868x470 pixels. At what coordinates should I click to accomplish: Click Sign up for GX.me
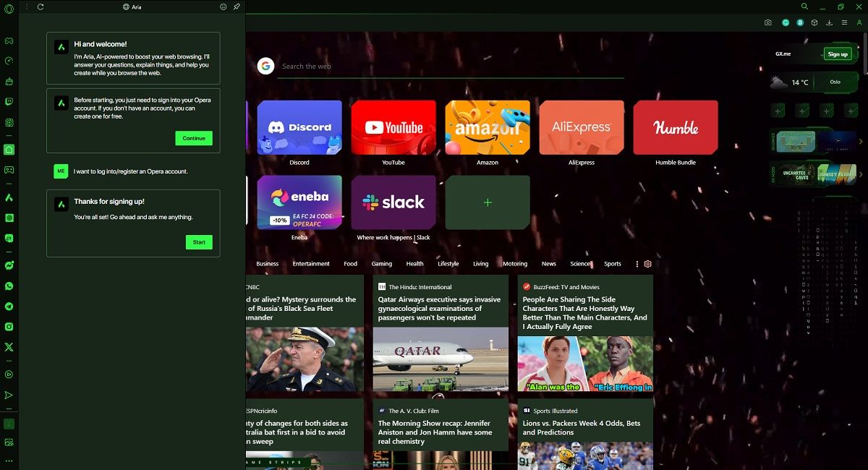(838, 54)
